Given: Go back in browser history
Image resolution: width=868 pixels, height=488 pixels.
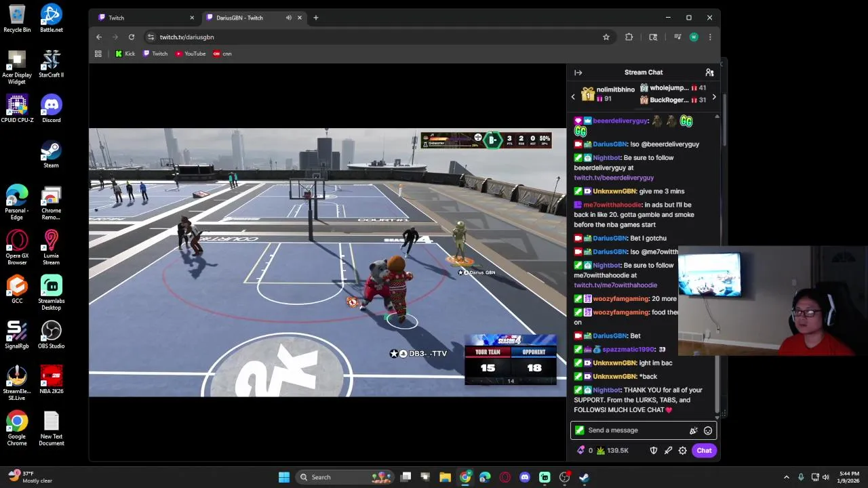Looking at the screenshot, I should tap(99, 37).
